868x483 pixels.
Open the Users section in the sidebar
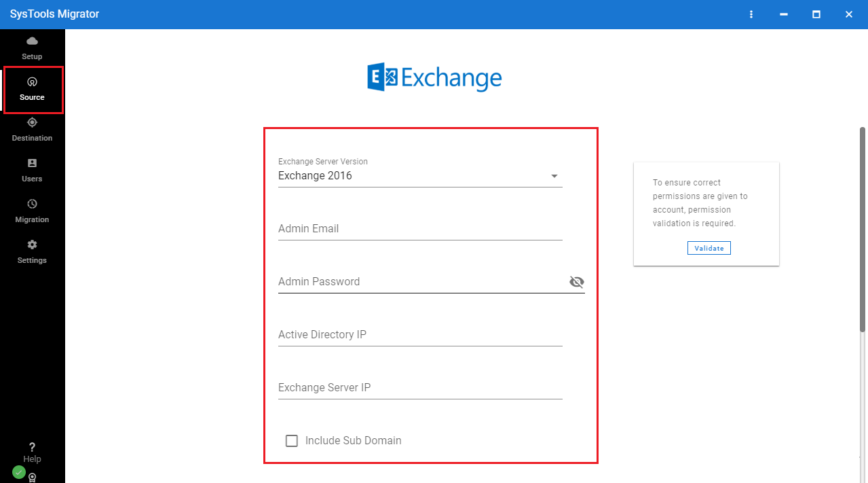32,170
